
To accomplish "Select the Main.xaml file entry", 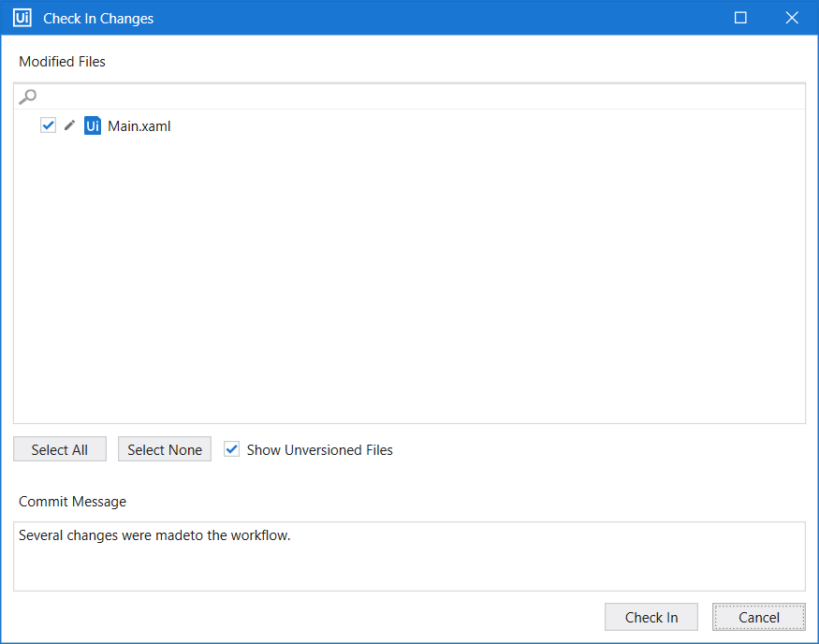I will [137, 125].
